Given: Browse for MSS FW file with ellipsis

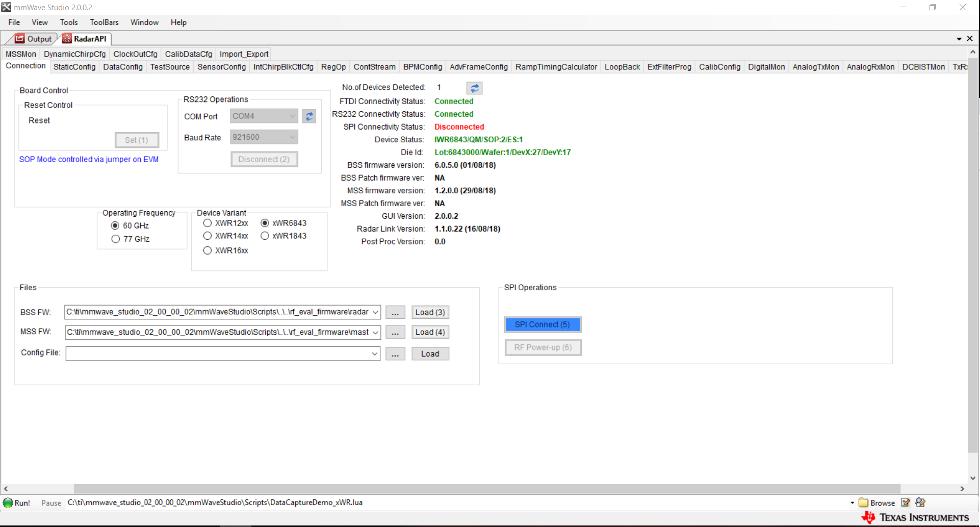Looking at the screenshot, I should [395, 332].
